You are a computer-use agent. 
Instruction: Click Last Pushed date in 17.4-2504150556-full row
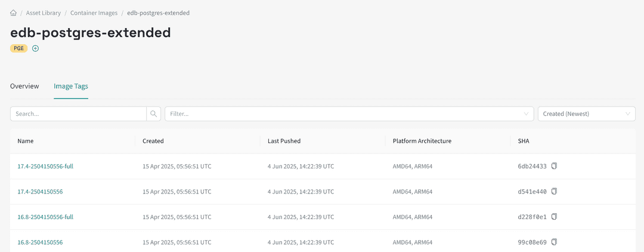point(301,167)
